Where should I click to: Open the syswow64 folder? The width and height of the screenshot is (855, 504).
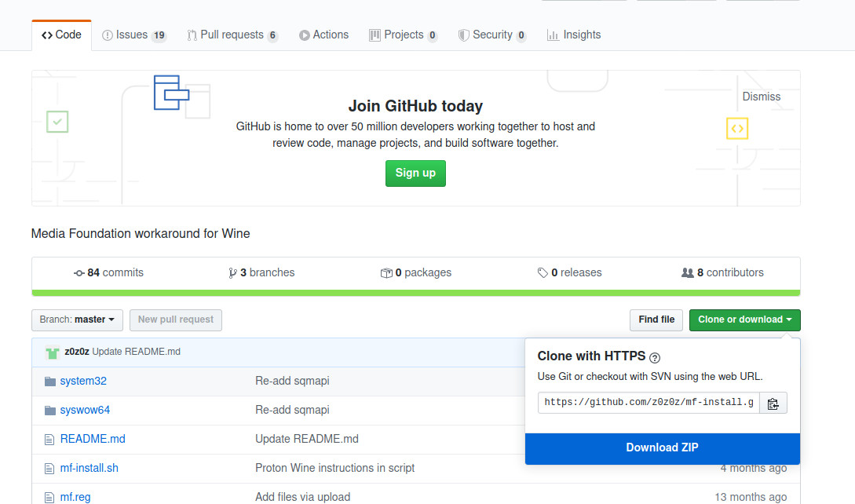85,410
